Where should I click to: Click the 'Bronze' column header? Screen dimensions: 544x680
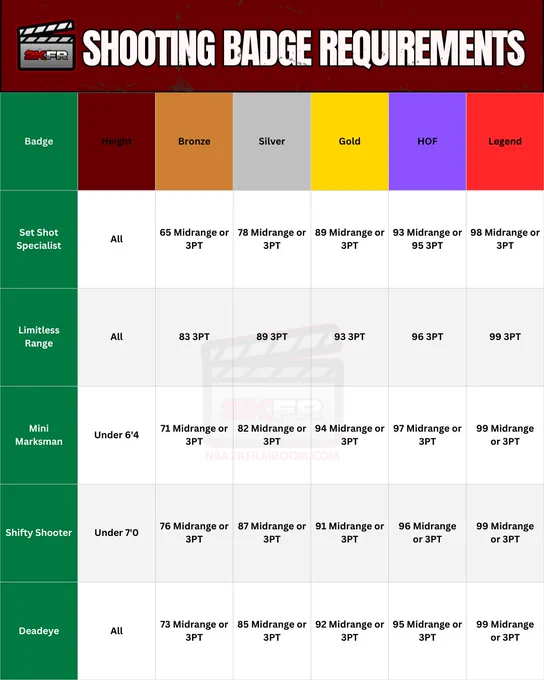[194, 141]
